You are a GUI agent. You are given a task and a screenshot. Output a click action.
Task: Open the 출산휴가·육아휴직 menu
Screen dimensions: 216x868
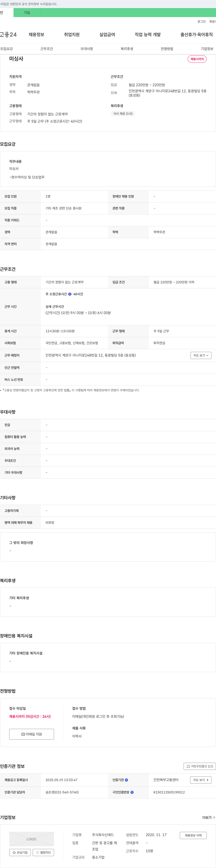pos(196,35)
